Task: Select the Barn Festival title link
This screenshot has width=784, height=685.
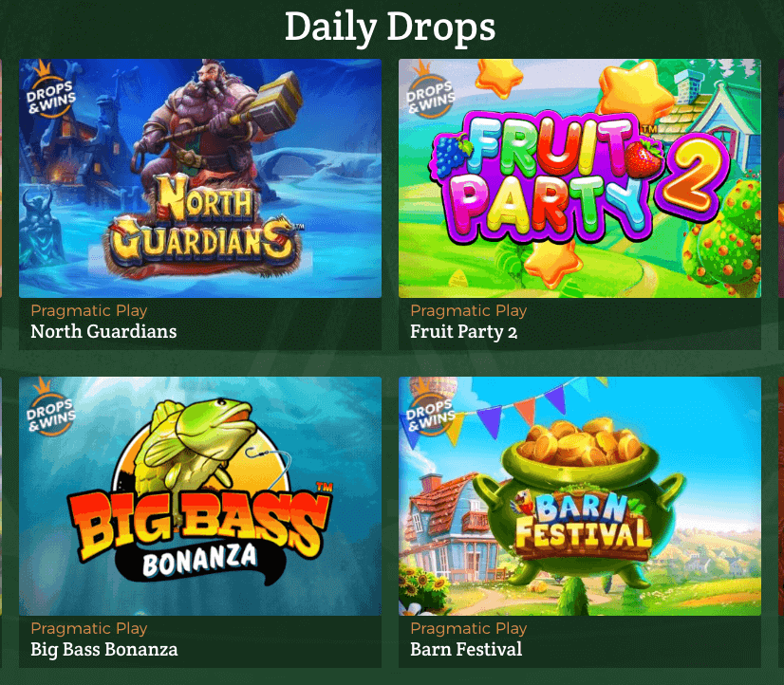Action: (466, 650)
